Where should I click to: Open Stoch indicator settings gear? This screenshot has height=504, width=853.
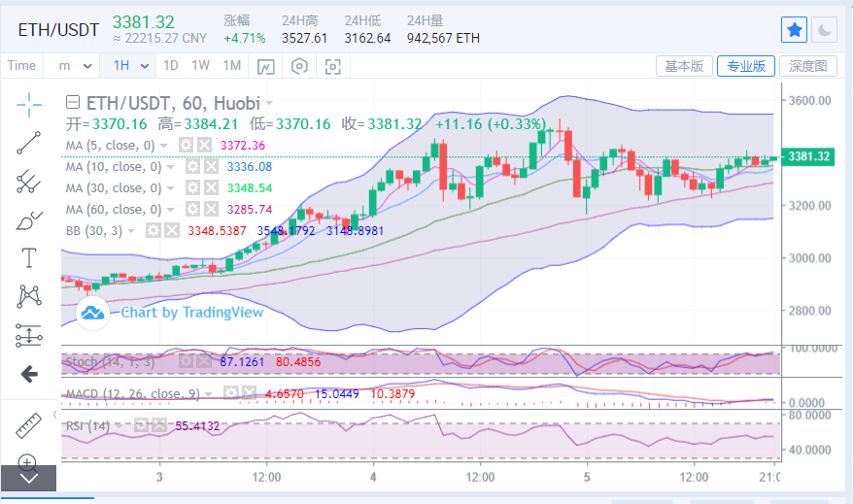187,361
